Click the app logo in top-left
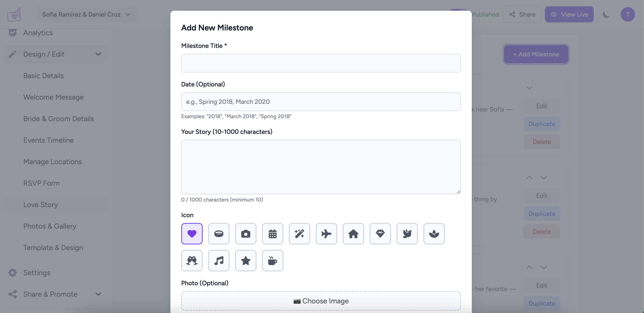 pos(14,14)
